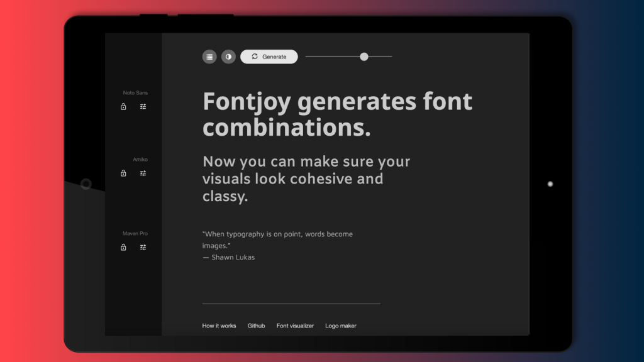Click the Generate button
The height and width of the screenshot is (362, 644).
click(x=269, y=57)
